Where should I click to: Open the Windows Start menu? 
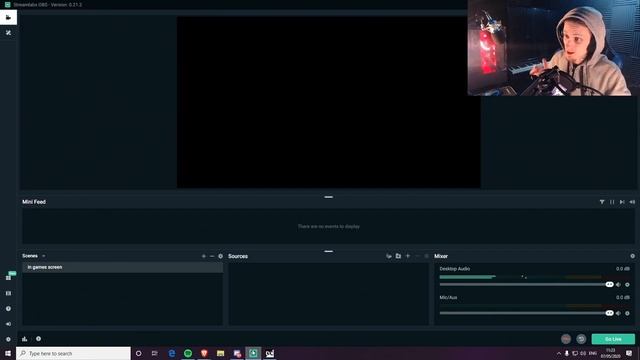(8, 353)
